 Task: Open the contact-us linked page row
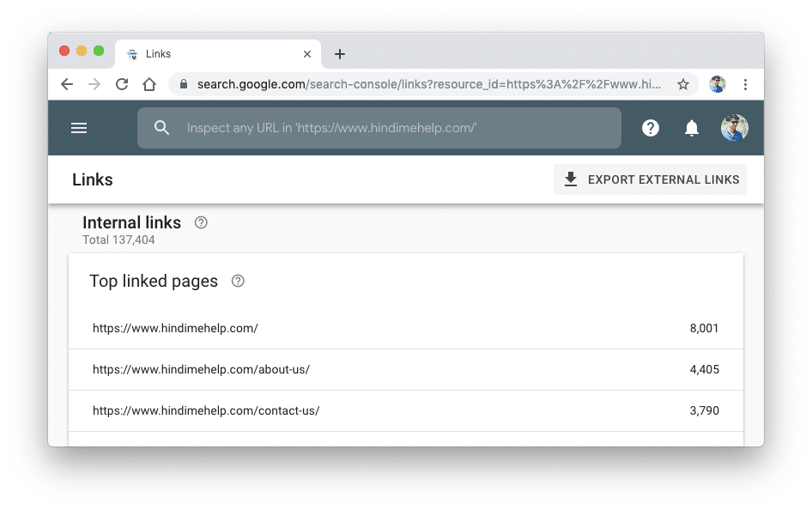(x=406, y=410)
